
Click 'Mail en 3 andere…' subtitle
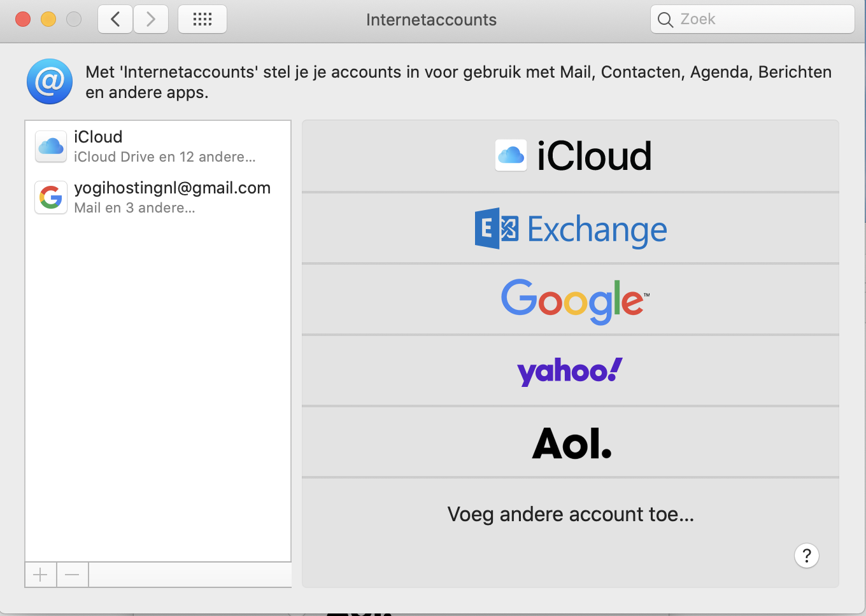tap(134, 208)
